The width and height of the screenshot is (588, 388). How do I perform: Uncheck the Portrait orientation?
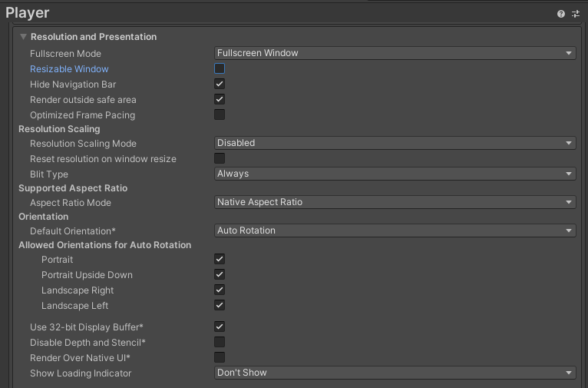pyautogui.click(x=220, y=260)
